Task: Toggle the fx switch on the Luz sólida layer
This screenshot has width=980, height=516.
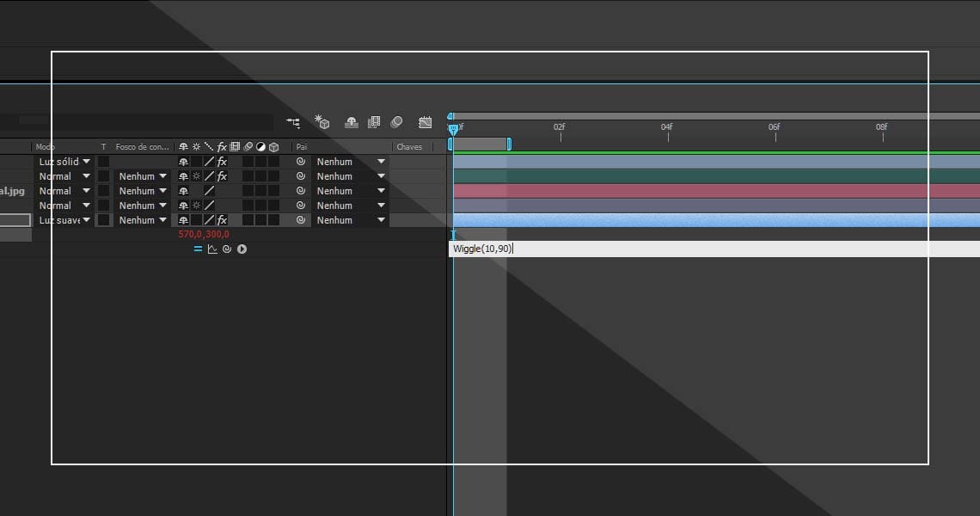Action: [x=222, y=162]
